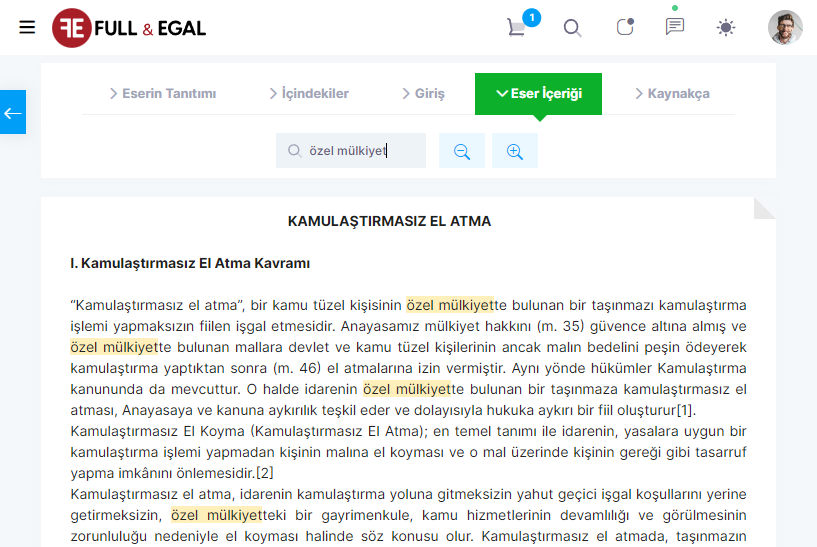Zoom in the document text
The width and height of the screenshot is (817, 547).
coord(515,151)
